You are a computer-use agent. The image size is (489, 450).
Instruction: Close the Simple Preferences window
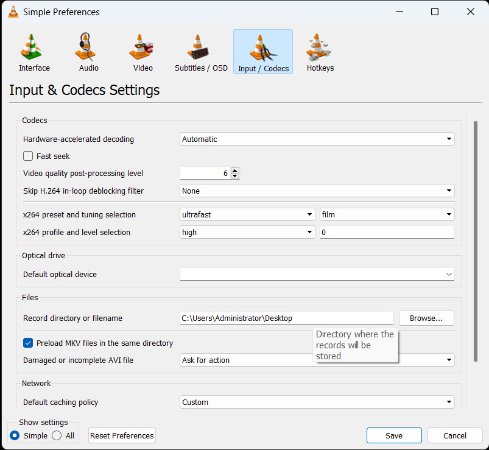[x=470, y=12]
